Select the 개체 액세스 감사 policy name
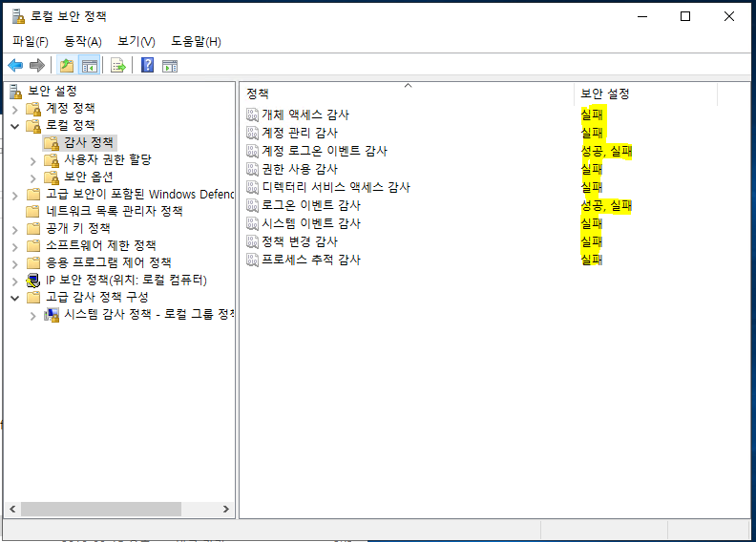756x542 pixels. click(x=305, y=115)
